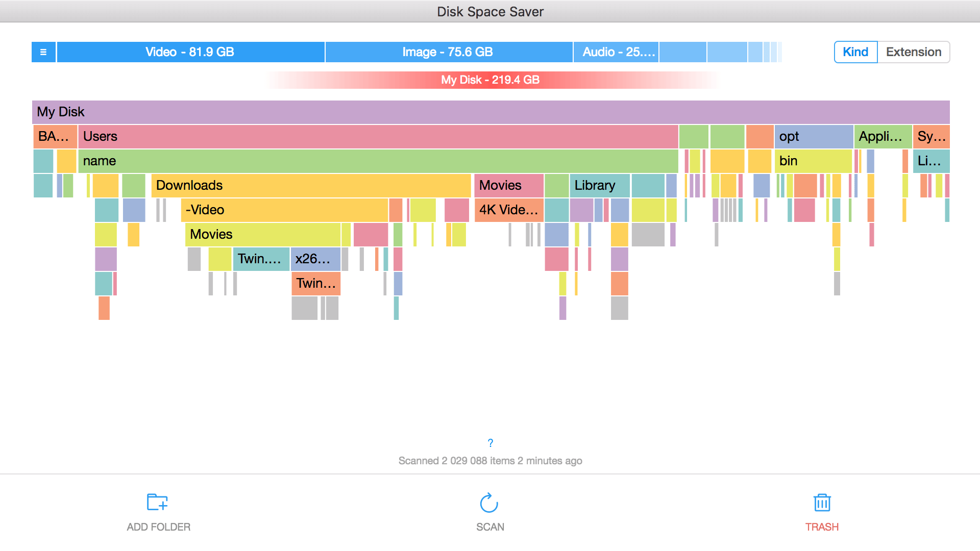980x551 pixels.
Task: Open the Library folder block
Action: point(600,185)
